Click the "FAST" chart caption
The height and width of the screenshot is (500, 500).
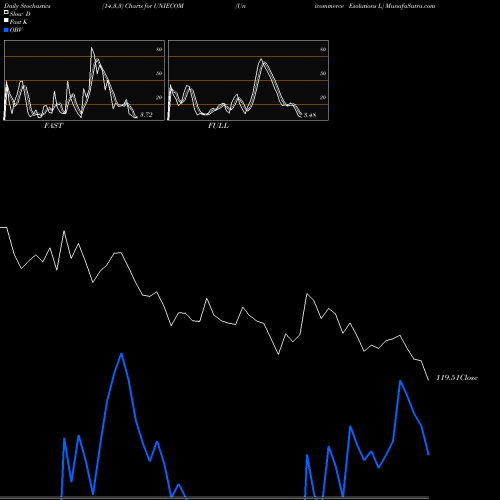tap(53, 126)
